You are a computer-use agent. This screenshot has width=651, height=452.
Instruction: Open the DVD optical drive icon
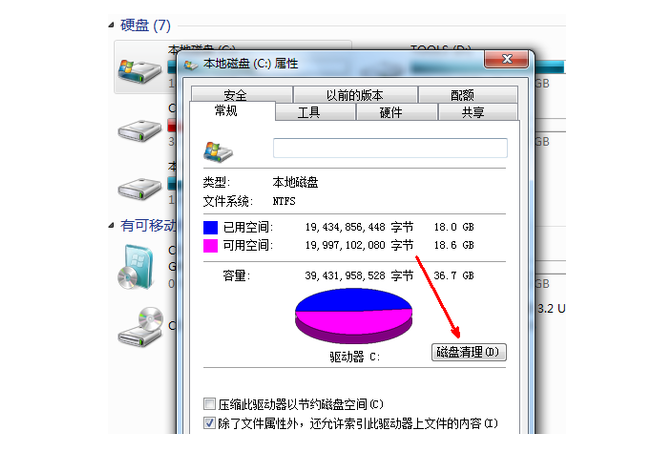(140, 327)
